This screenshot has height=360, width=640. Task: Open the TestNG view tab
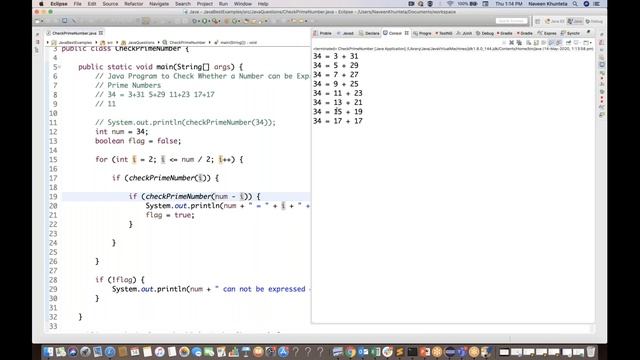[x=444, y=33]
